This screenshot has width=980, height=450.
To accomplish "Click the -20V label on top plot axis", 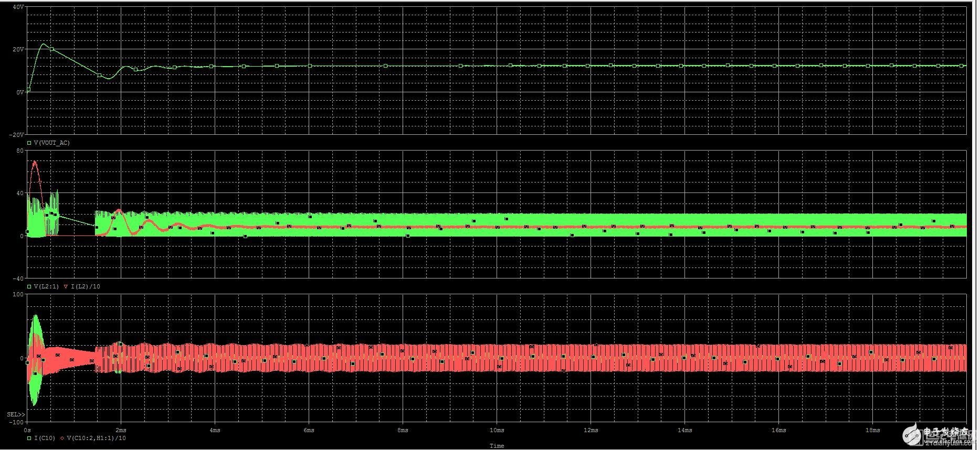I will point(16,135).
